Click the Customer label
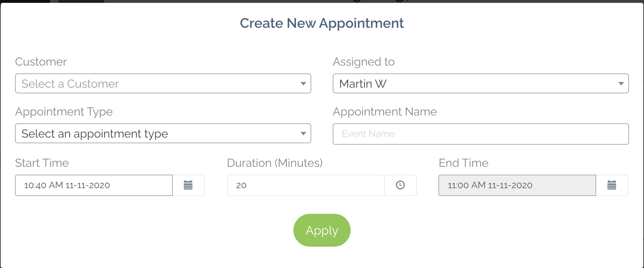Image resolution: width=644 pixels, height=268 pixels. click(x=41, y=62)
